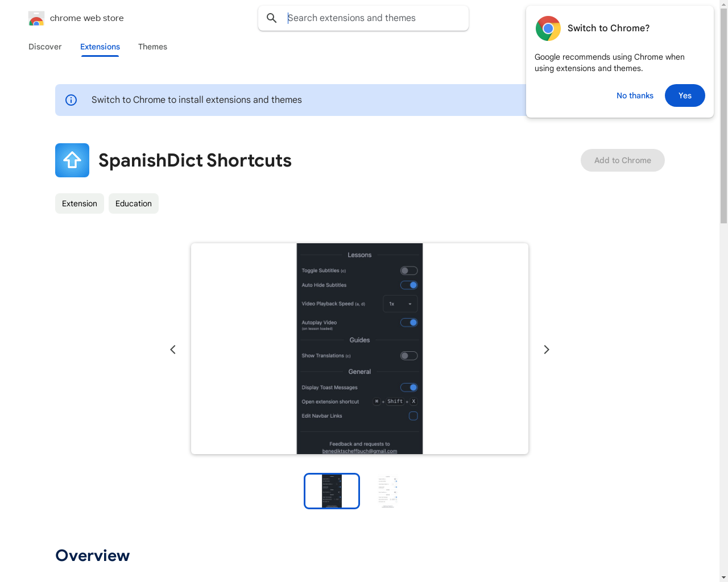
Task: Click the 'Overview' heading
Action: pyautogui.click(x=93, y=556)
